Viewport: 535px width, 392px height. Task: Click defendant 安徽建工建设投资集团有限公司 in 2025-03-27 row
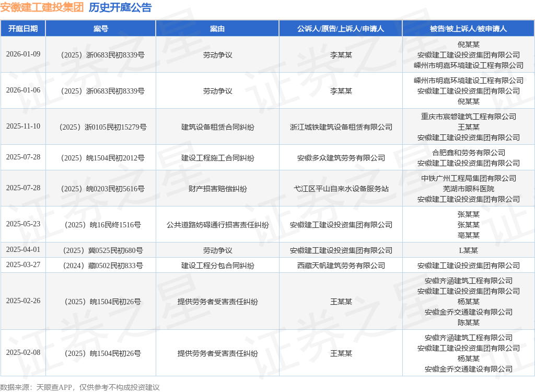(469, 266)
